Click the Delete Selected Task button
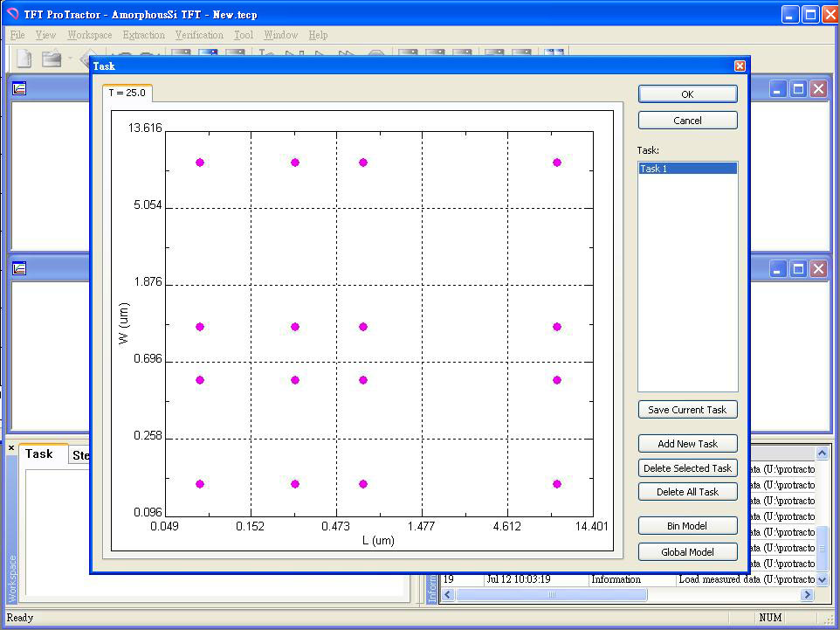 tap(687, 468)
